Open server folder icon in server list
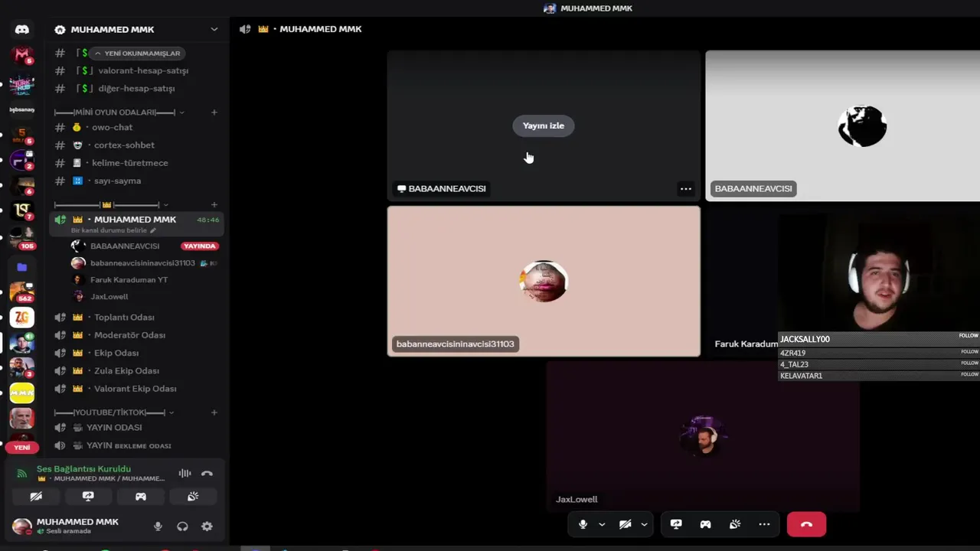 (22, 267)
